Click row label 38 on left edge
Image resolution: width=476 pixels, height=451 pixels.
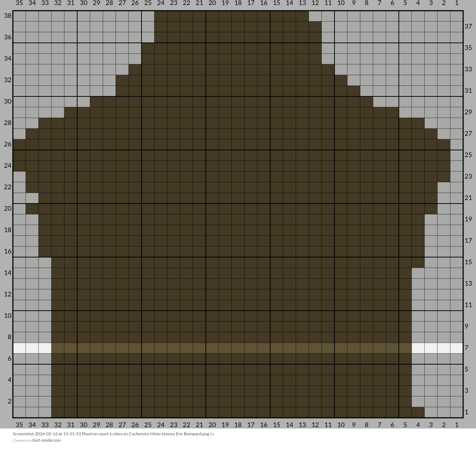click(x=8, y=16)
